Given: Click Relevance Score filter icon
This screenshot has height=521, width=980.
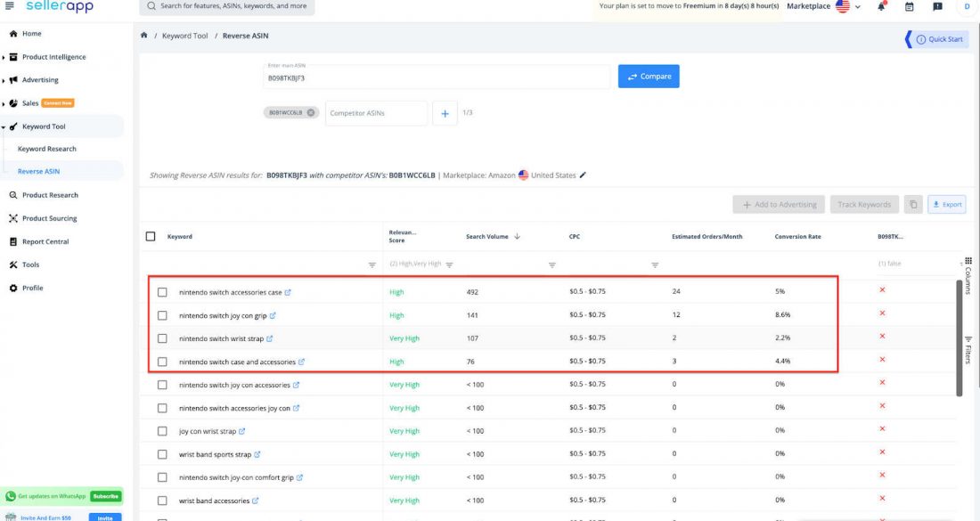Looking at the screenshot, I should 449,265.
